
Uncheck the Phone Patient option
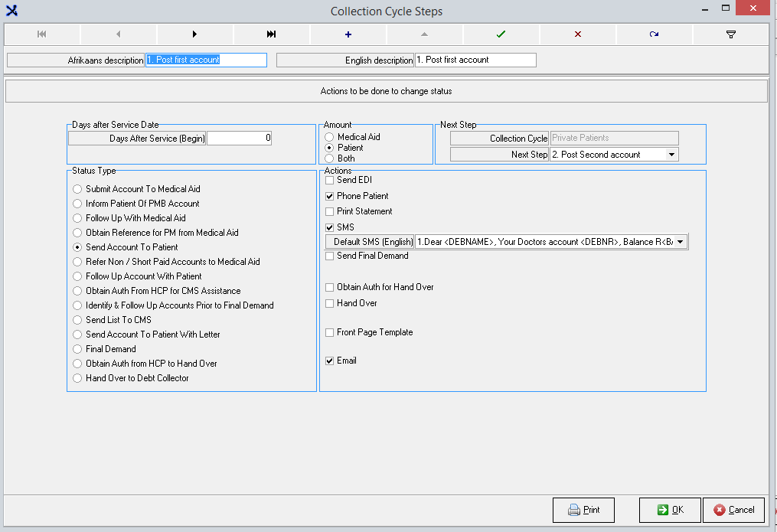pos(330,196)
